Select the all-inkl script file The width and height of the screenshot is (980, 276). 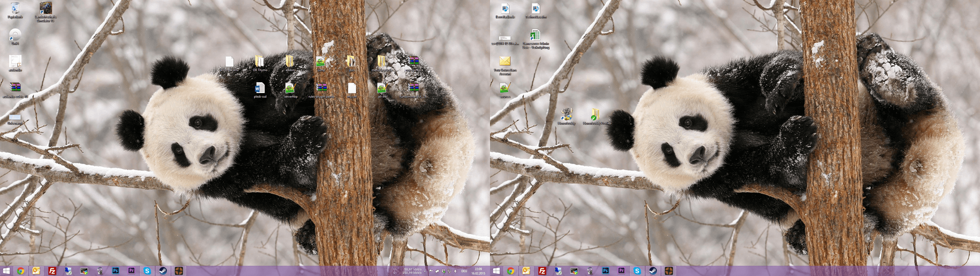[x=382, y=90]
